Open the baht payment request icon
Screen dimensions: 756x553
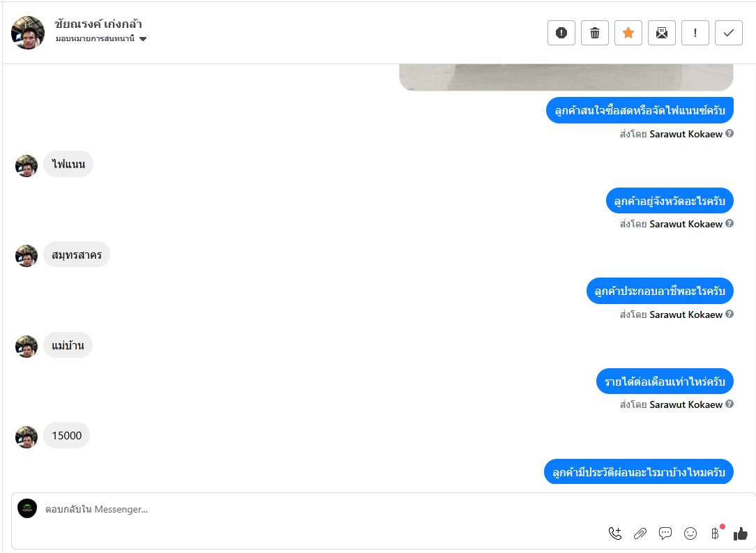[x=716, y=533]
